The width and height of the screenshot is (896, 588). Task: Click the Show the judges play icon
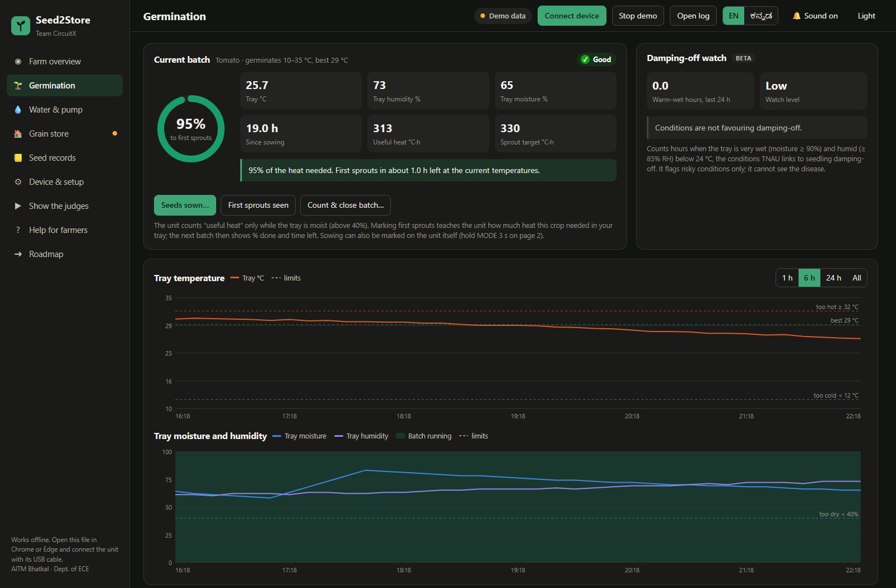(x=18, y=206)
